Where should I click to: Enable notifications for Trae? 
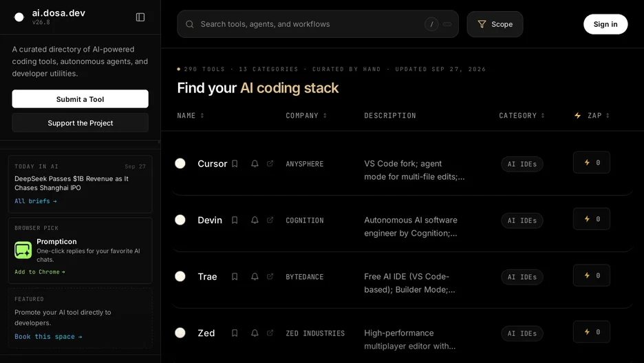pyautogui.click(x=255, y=276)
